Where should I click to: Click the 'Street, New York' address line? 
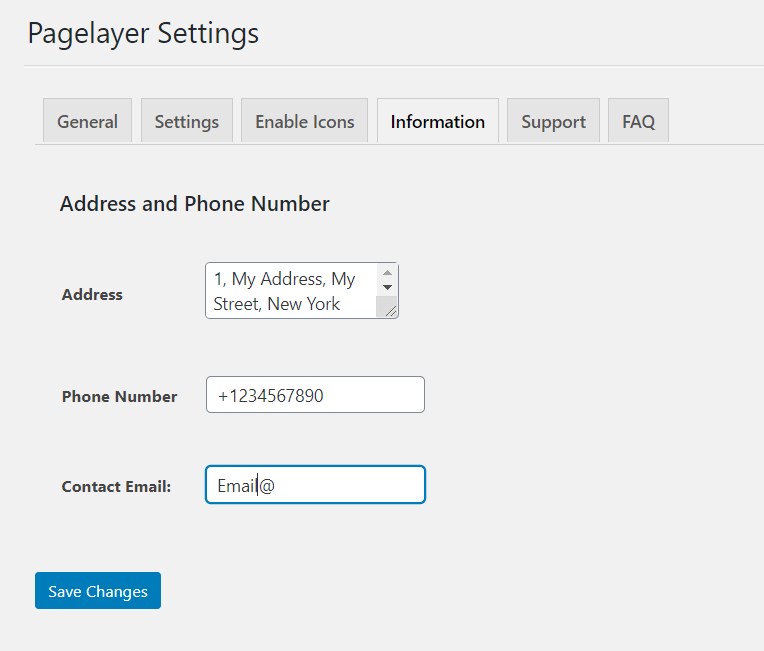tap(277, 304)
